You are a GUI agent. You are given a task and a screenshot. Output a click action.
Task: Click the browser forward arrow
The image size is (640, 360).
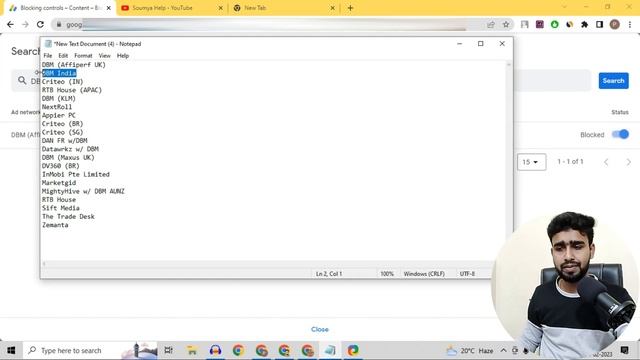[x=25, y=24]
